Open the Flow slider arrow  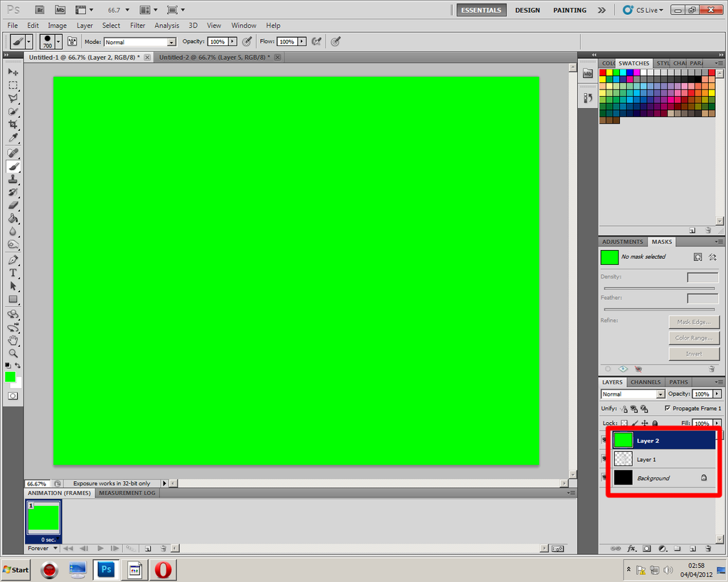coord(301,42)
